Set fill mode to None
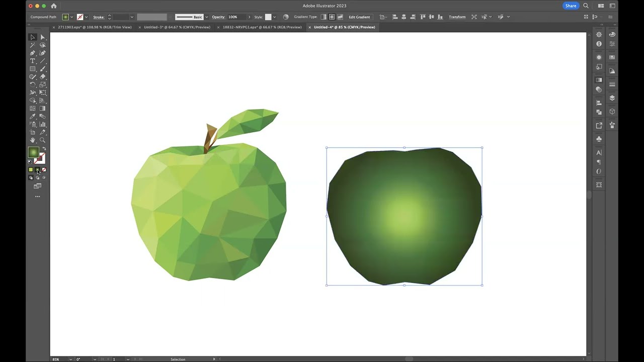The width and height of the screenshot is (644, 362). point(44,170)
